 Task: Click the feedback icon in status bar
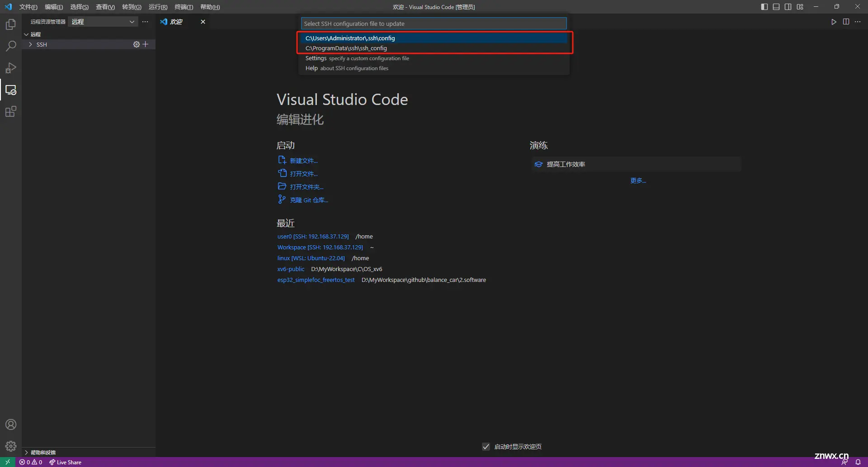click(x=844, y=462)
